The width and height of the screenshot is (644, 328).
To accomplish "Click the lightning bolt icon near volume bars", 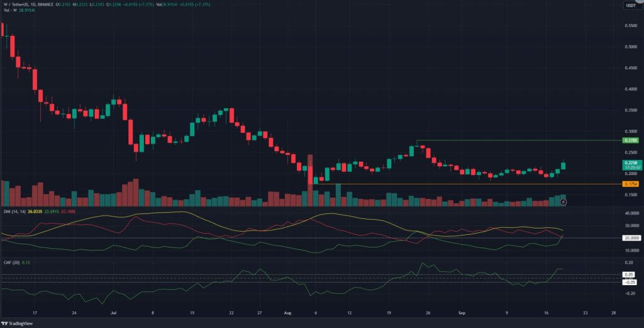I will [563, 202].
